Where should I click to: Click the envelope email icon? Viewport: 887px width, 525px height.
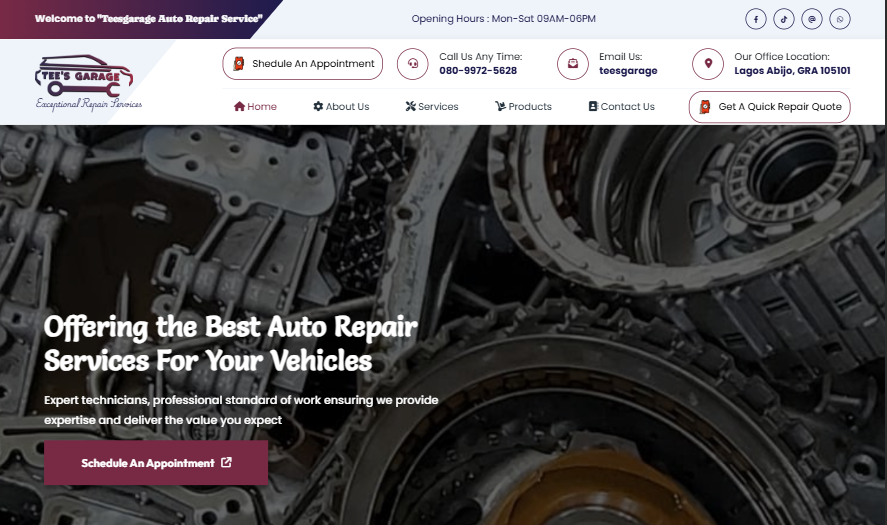click(x=573, y=64)
